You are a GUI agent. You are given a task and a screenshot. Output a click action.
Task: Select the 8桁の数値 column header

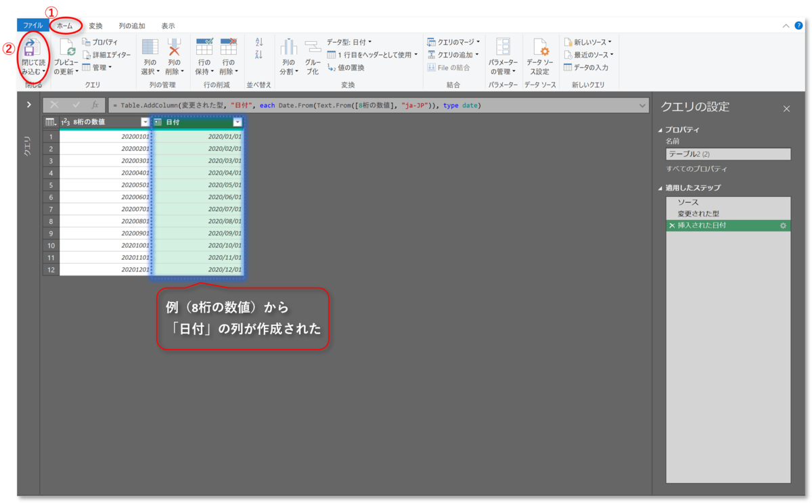coord(106,122)
